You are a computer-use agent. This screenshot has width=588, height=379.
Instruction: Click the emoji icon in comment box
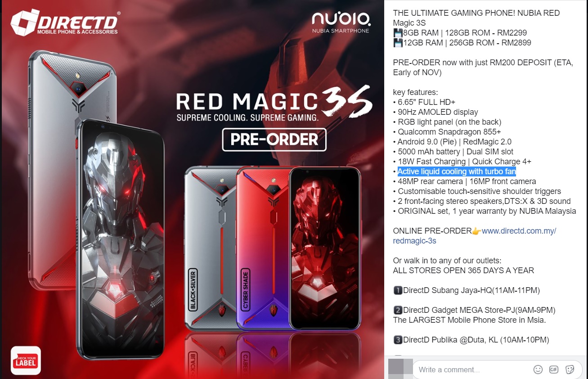(538, 370)
